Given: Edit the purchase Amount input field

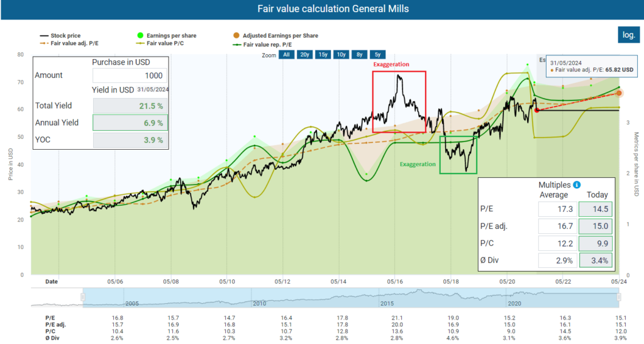Looking at the screenshot, I should [130, 75].
